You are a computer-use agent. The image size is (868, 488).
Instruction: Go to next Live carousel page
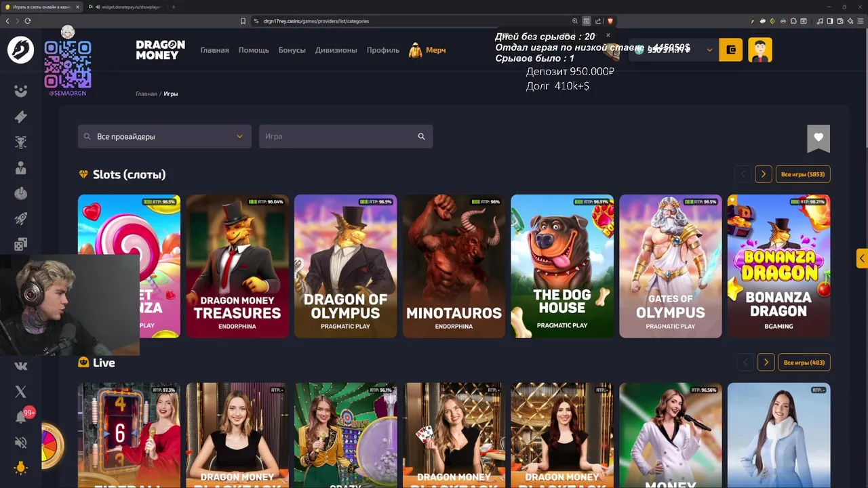coord(766,363)
